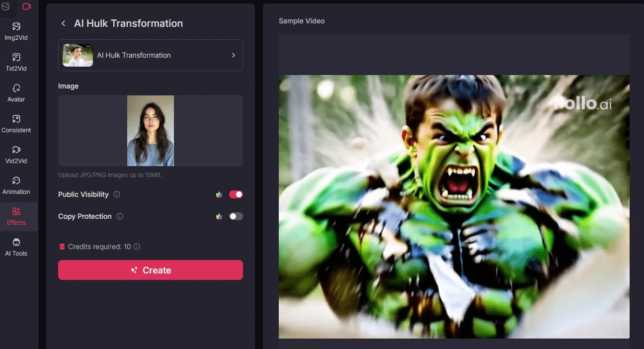This screenshot has height=349, width=644.
Task: Switch to the image mode tab at top
Action: [x=5, y=6]
